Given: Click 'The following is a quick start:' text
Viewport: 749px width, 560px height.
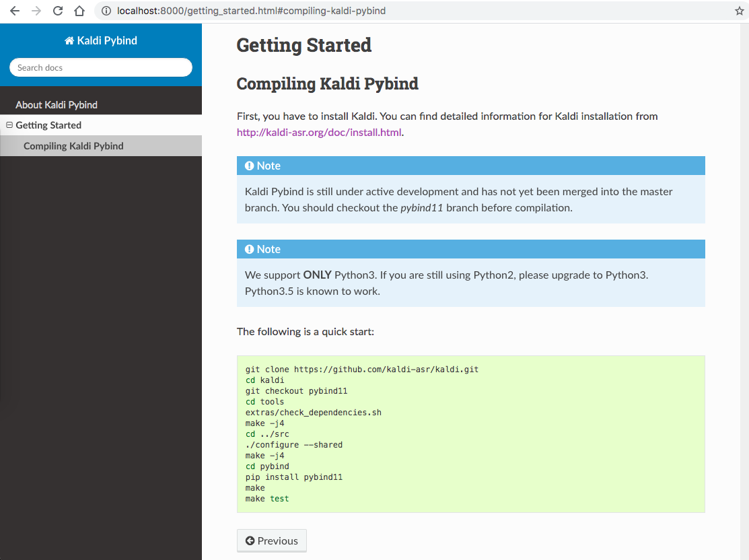Looking at the screenshot, I should 306,332.
